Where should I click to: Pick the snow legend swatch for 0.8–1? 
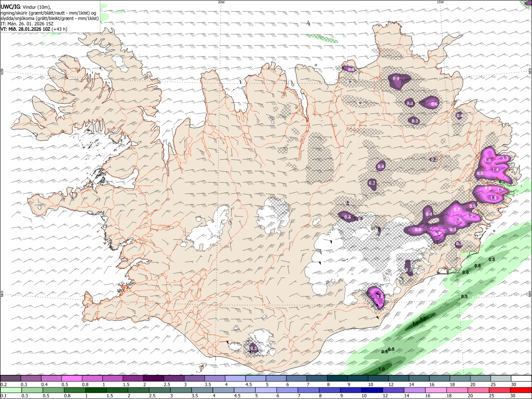[92, 378]
